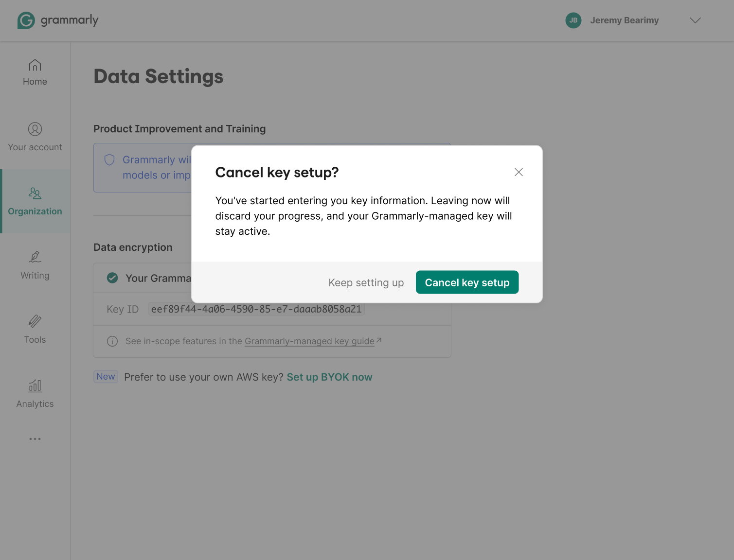Click the Grammarly logo
Screen dimensions: 734x560
57,20
